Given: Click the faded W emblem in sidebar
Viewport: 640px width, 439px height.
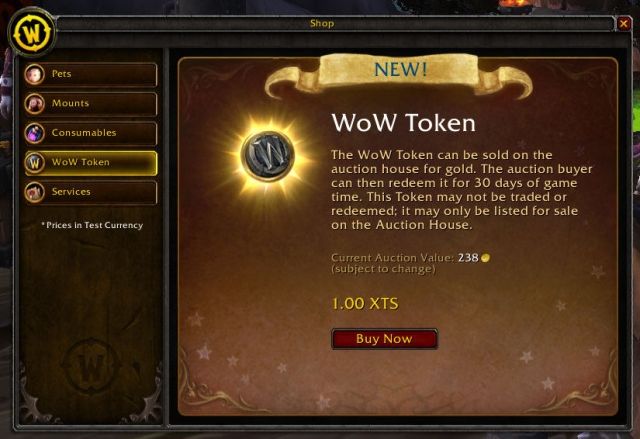Looking at the screenshot, I should click(x=91, y=366).
